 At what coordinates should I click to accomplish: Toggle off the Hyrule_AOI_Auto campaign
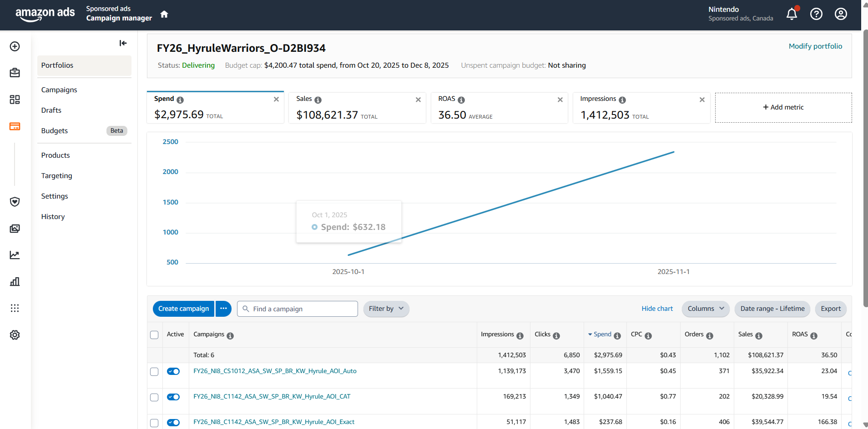click(173, 371)
